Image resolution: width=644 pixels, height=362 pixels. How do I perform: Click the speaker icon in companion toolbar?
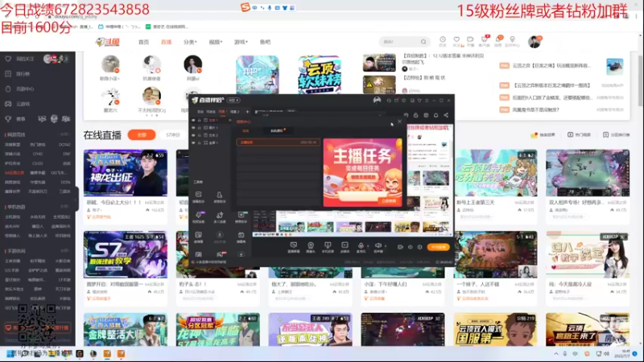378,245
